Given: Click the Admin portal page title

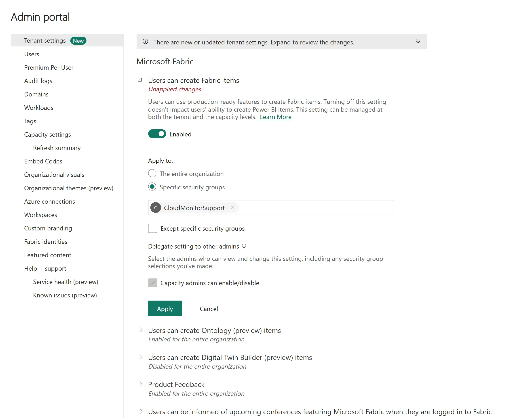Looking at the screenshot, I should tap(40, 17).
